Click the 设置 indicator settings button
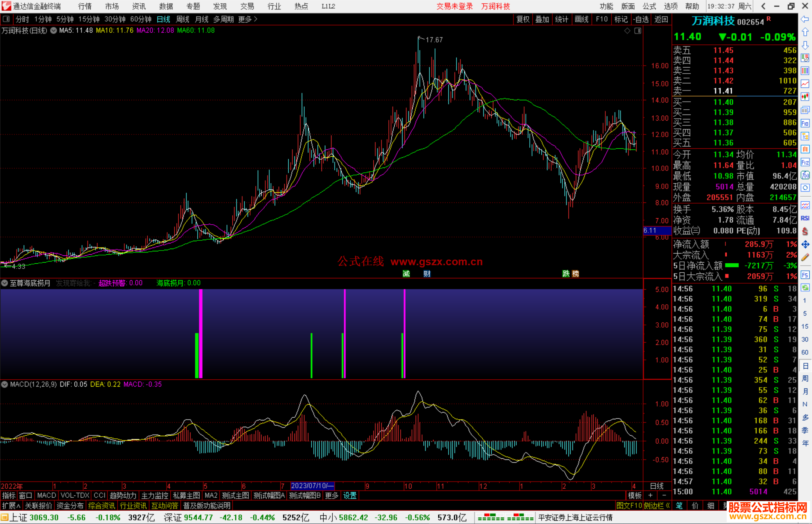812x524 pixels. (x=350, y=495)
